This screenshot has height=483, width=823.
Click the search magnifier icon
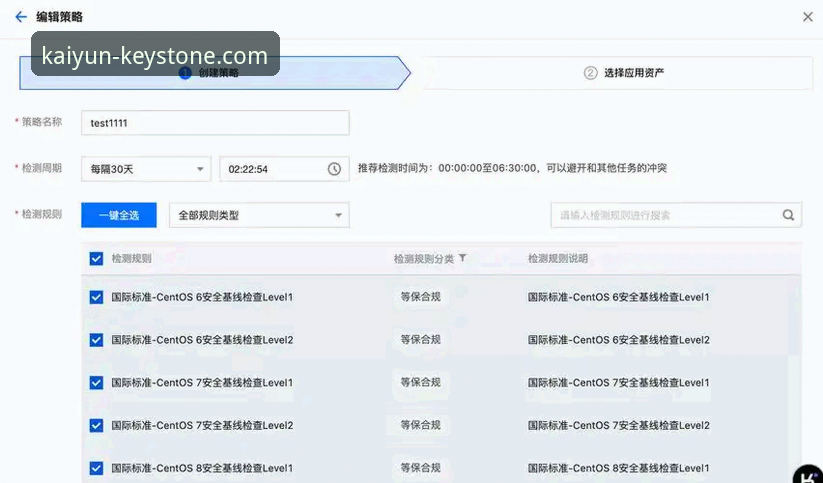click(x=788, y=215)
